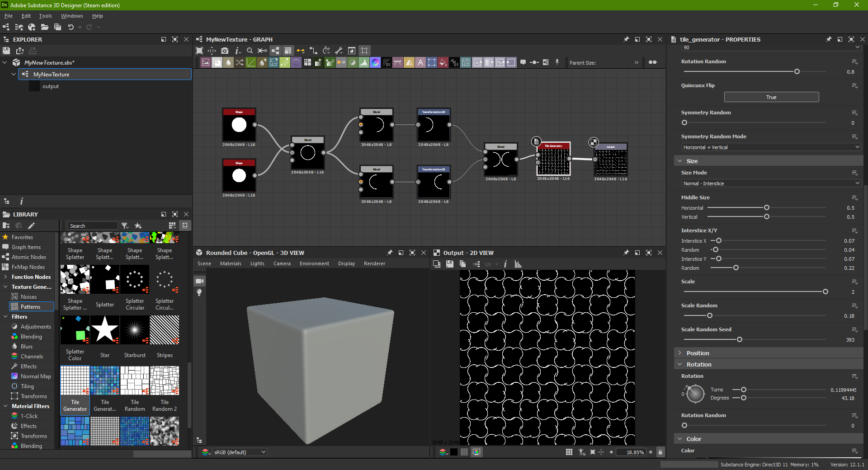Add a comment from graph toolbar
868x470 pixels.
coord(523,62)
